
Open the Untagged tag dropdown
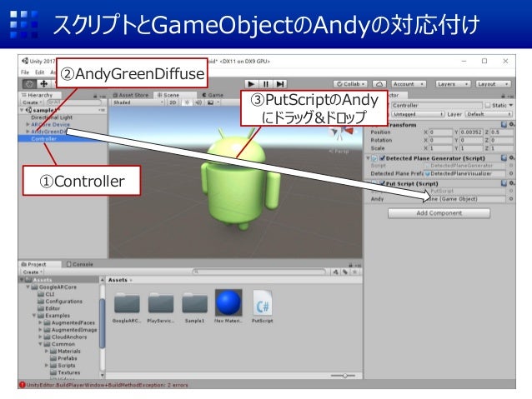point(418,114)
